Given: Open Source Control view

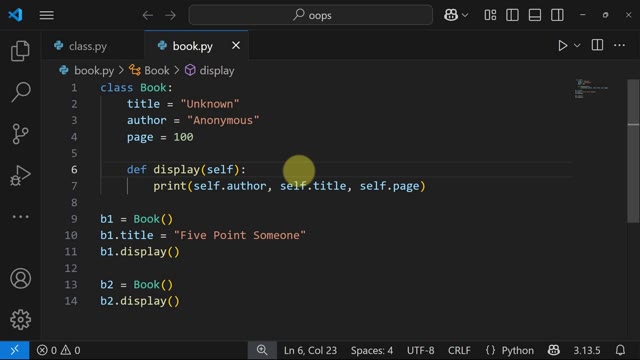Looking at the screenshot, I should [20, 133].
